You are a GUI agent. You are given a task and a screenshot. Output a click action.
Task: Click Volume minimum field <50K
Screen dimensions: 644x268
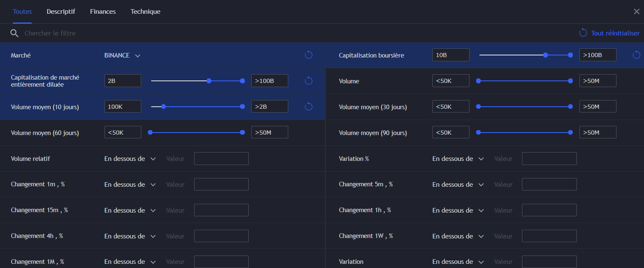click(451, 81)
